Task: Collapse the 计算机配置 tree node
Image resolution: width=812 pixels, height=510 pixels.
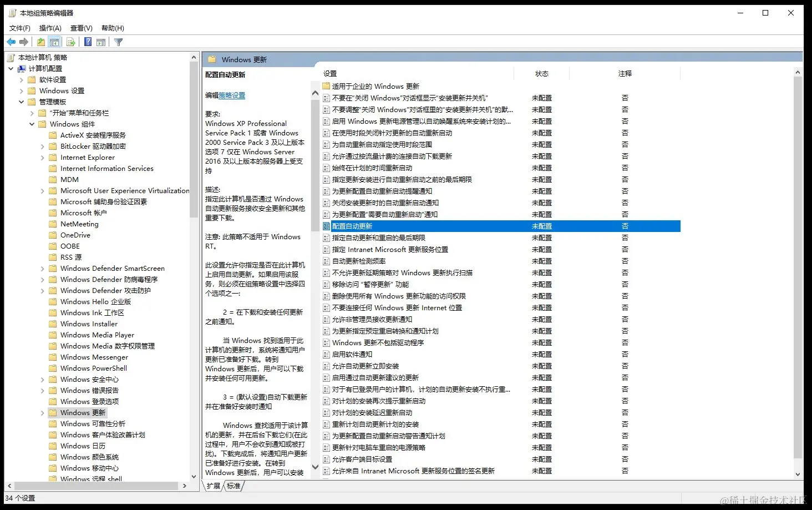Action: pyautogui.click(x=11, y=69)
